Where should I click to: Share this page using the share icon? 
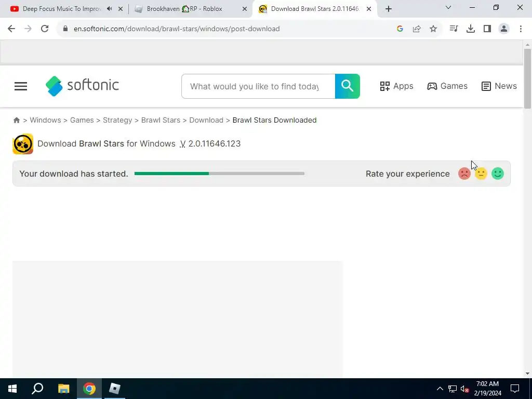pyautogui.click(x=417, y=29)
